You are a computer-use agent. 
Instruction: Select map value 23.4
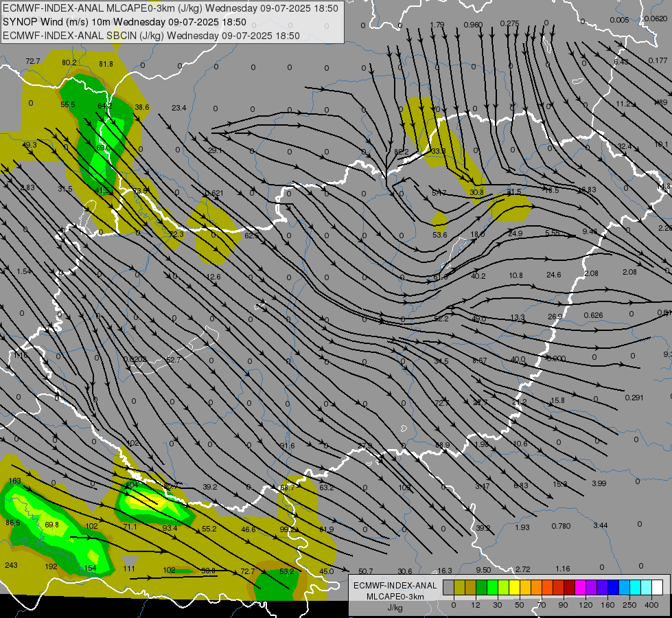click(178, 108)
